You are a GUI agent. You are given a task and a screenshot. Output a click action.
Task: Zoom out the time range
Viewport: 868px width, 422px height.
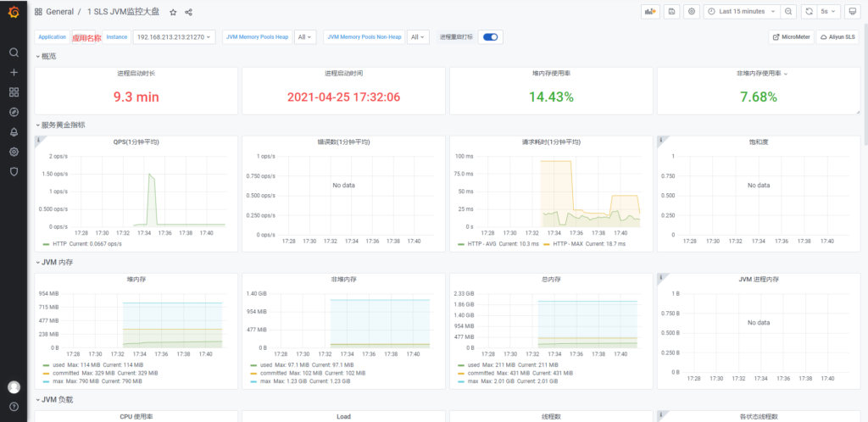pos(788,12)
